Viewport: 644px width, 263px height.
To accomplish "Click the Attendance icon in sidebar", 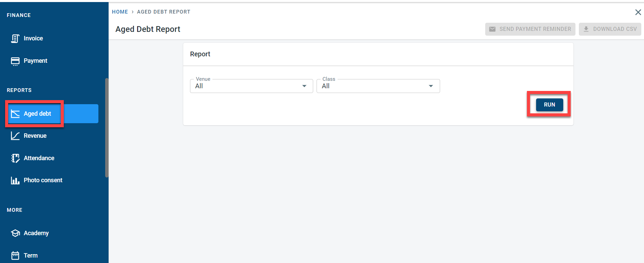I will pyautogui.click(x=15, y=158).
